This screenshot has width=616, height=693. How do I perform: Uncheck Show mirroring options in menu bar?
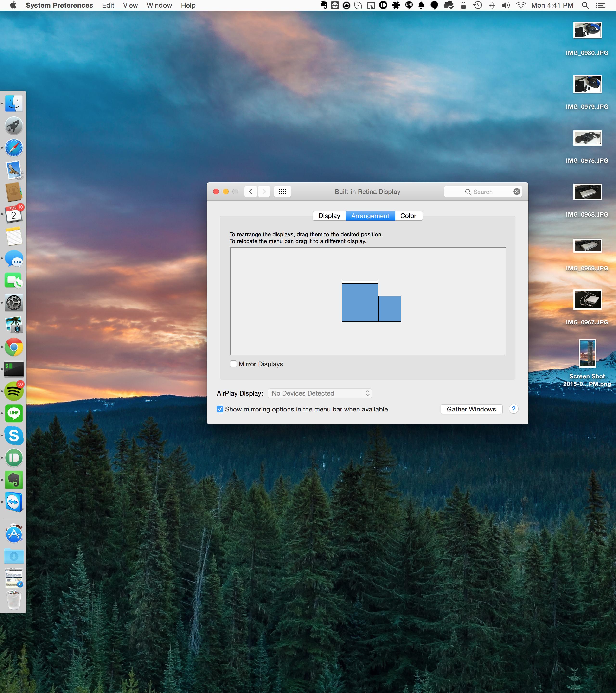pos(220,409)
